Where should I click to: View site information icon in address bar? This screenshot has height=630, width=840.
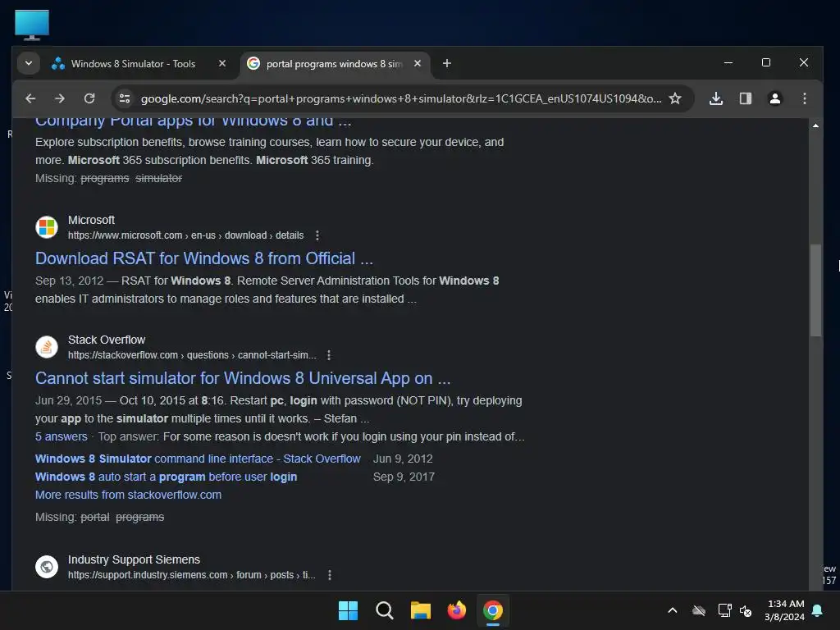pos(125,98)
